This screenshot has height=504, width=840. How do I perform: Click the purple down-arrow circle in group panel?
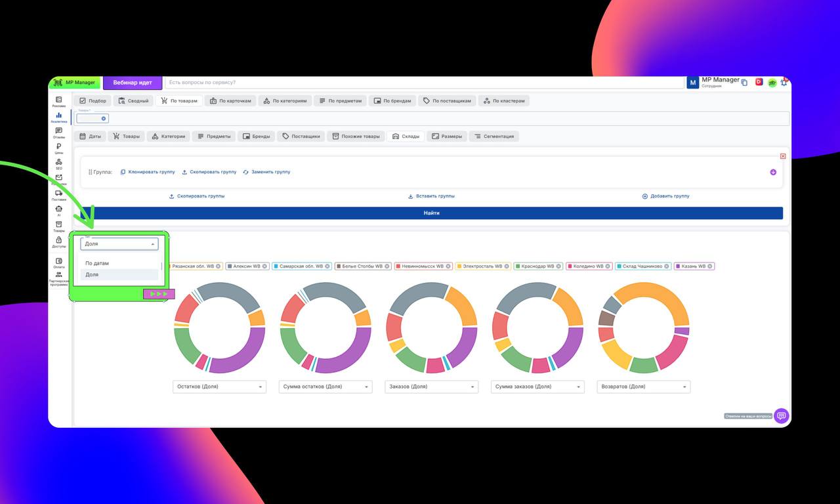click(773, 172)
